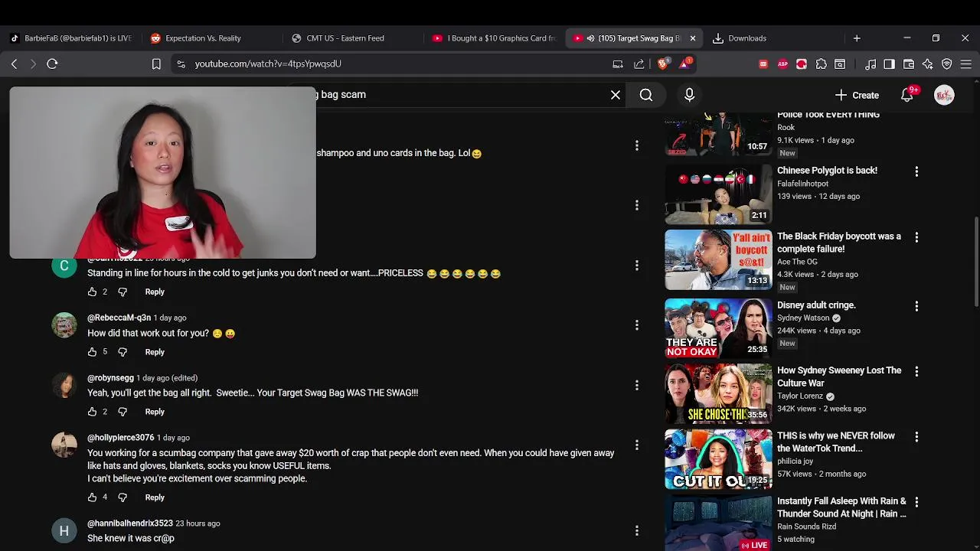Open the 'Chinese Polyglot is back!' thumbnail

pyautogui.click(x=718, y=194)
